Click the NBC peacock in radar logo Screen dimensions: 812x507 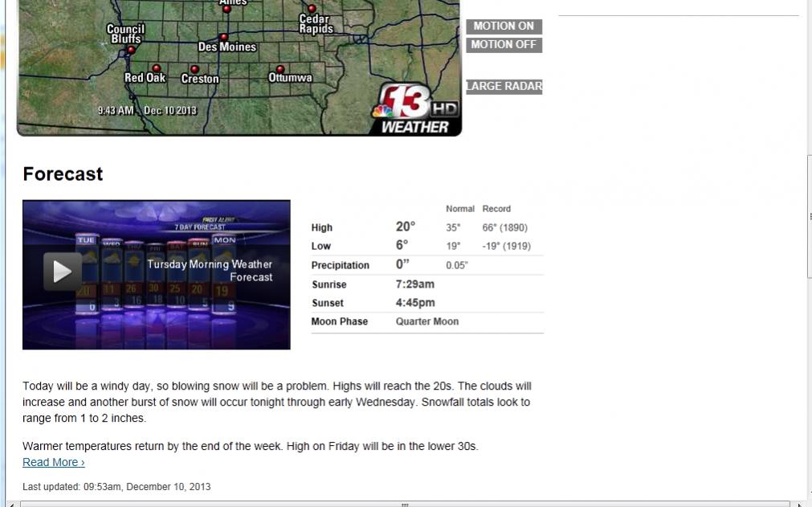click(383, 110)
